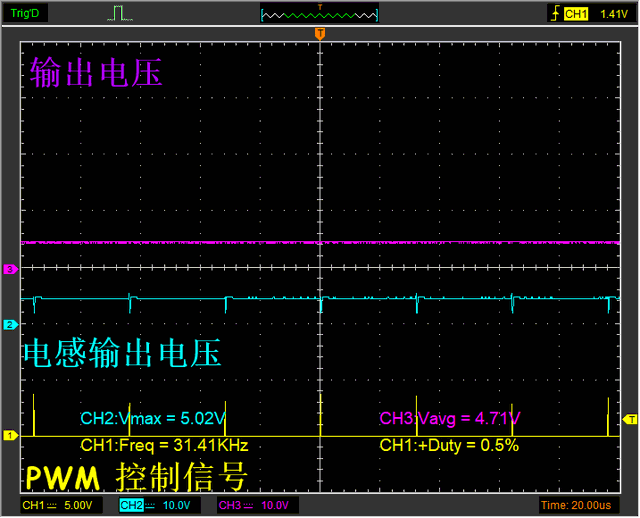The image size is (640, 518).
Task: Select the CH1 5.00V vertical scale value
Action: pyautogui.click(x=80, y=505)
